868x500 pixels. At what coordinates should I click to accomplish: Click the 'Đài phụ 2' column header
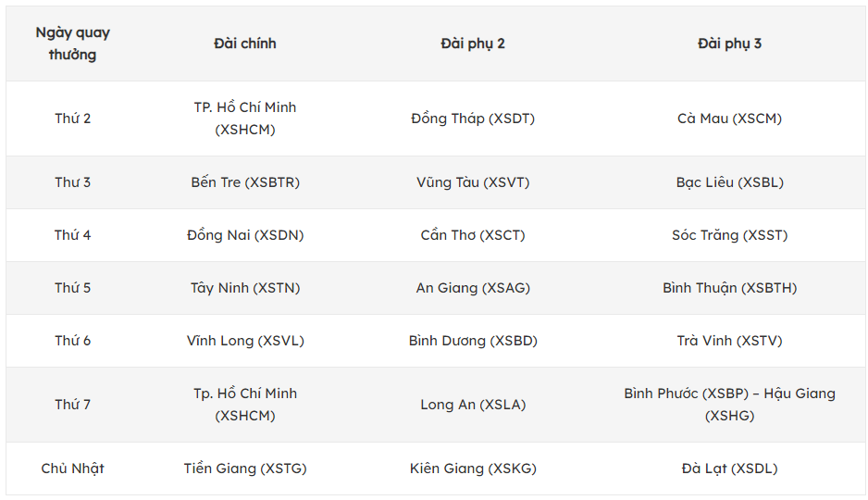tap(473, 44)
